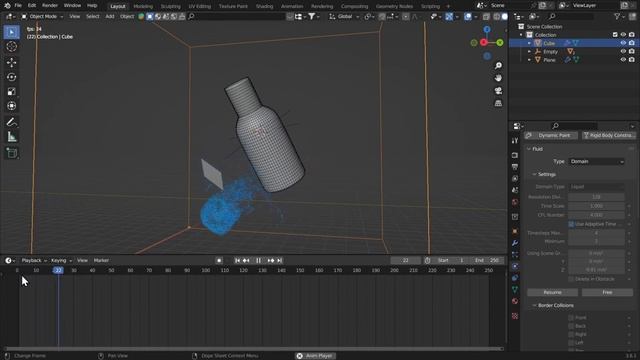
Task: Click the CFL Number value field
Action: point(596,215)
